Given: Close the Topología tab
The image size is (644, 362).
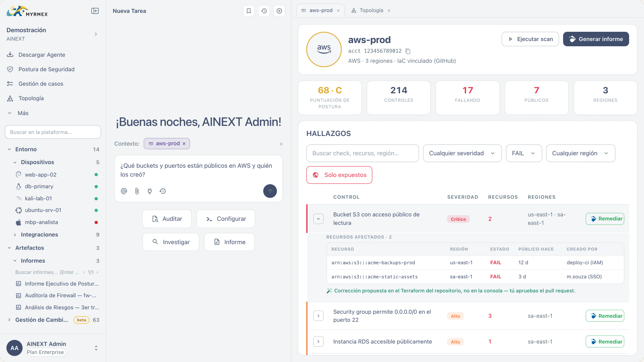Looking at the screenshot, I should click(389, 10).
